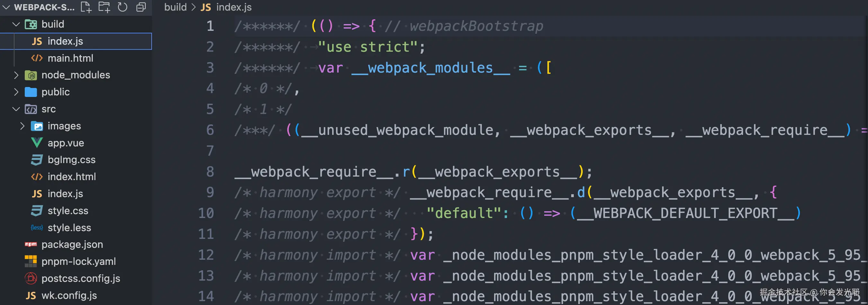This screenshot has width=868, height=305.
Task: Open bgImg.css file
Action: [71, 160]
